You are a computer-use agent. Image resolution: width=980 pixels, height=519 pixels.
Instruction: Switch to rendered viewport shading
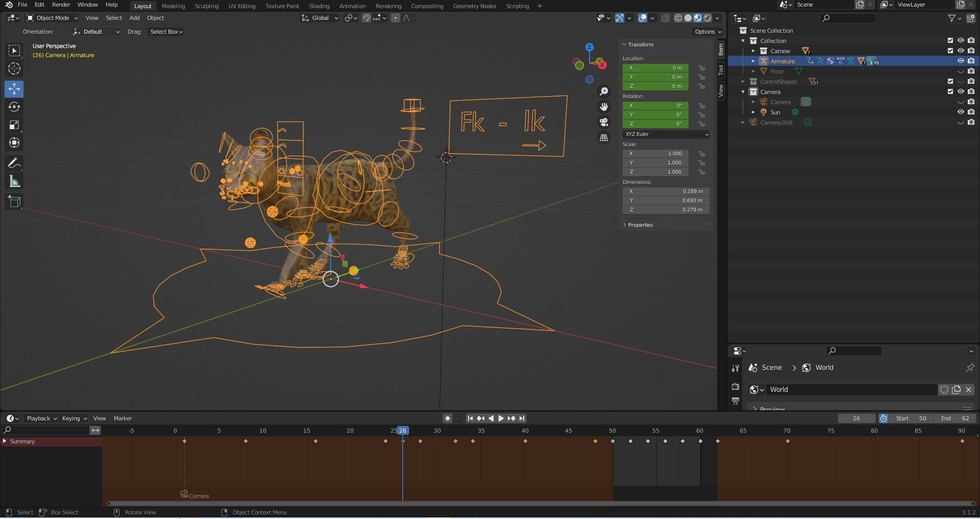coord(707,18)
